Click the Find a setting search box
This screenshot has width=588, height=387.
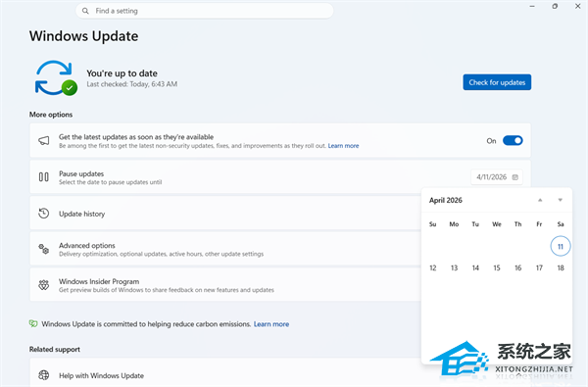point(205,11)
